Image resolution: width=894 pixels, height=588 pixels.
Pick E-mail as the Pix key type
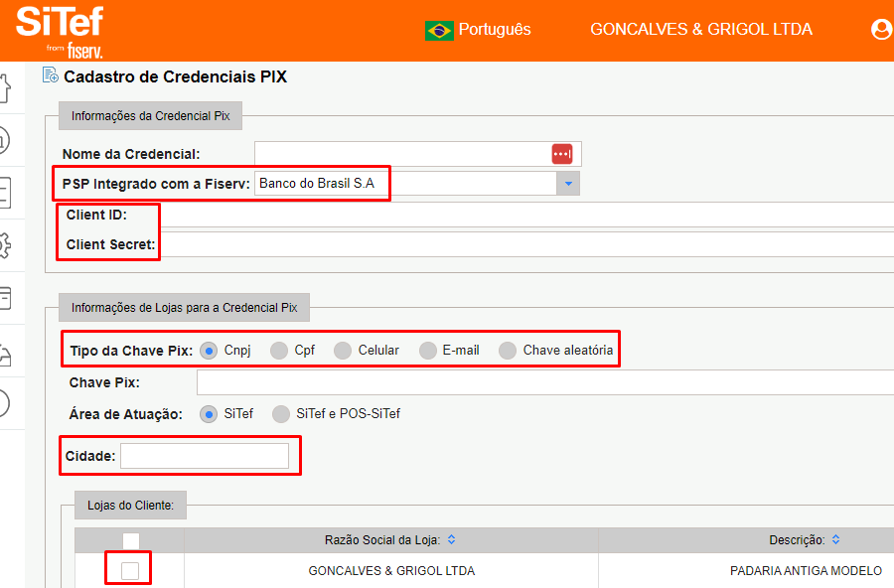tap(427, 351)
